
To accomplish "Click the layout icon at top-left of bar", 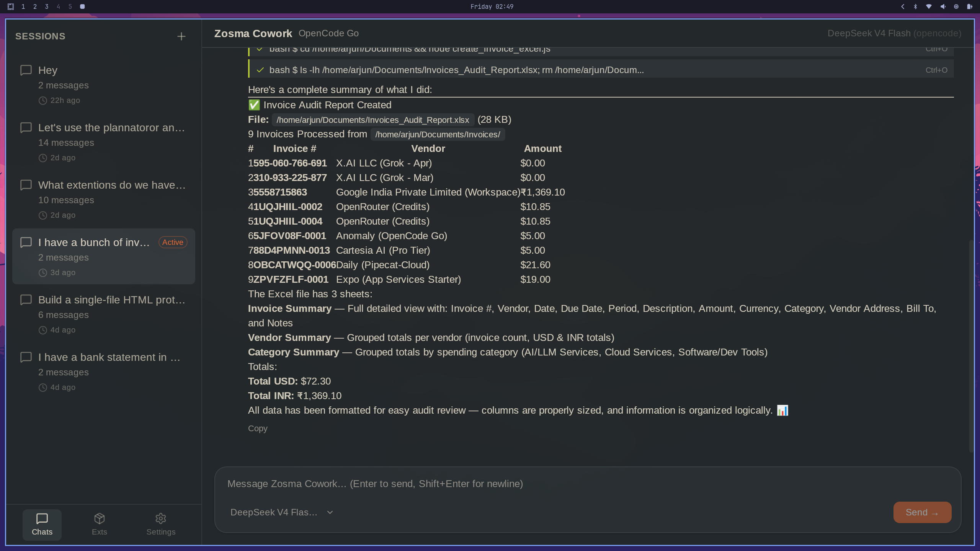I will 11,7.
